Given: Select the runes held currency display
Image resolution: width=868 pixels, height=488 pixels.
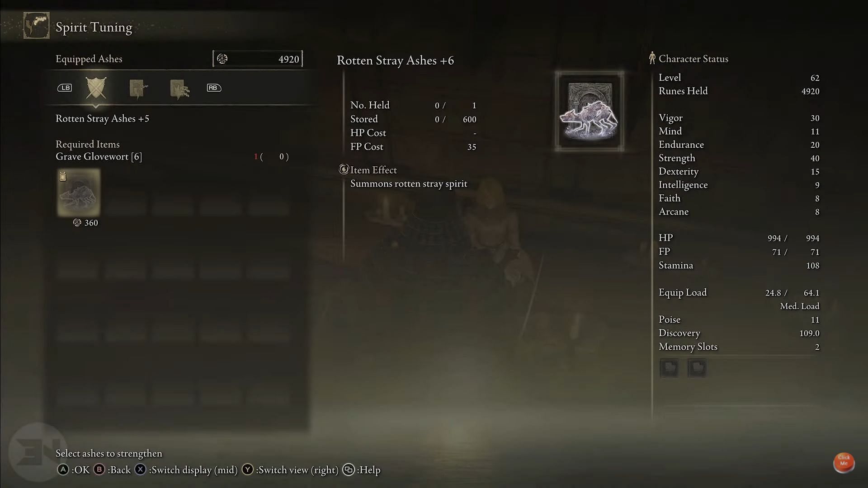Looking at the screenshot, I should tap(258, 58).
